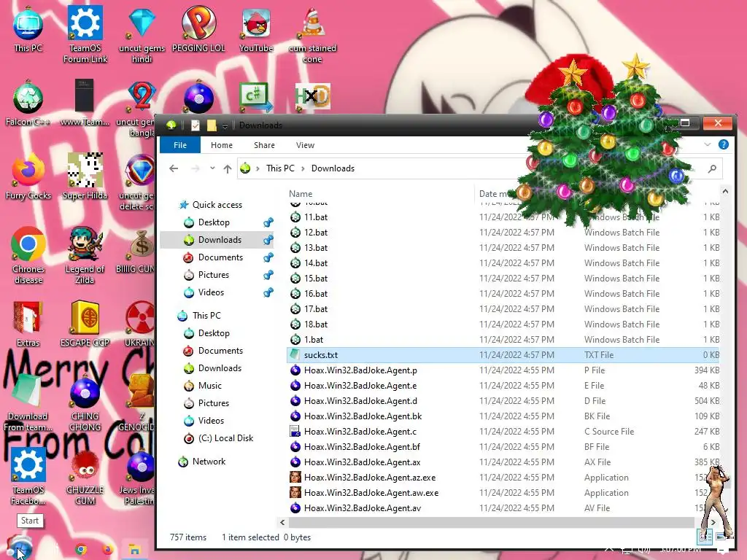Click the horizontal scrollbar thumb

pyautogui.click(x=491, y=522)
